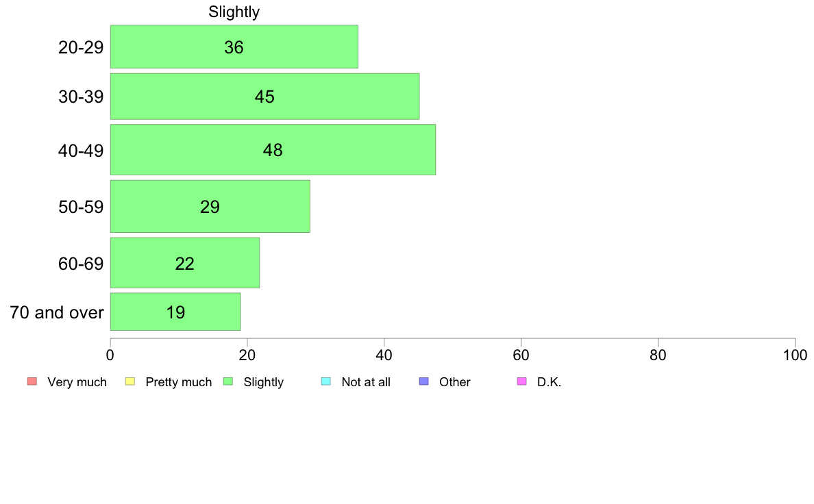814x504 pixels.
Task: Select the 30-39 bar showing 45
Action: pos(264,97)
